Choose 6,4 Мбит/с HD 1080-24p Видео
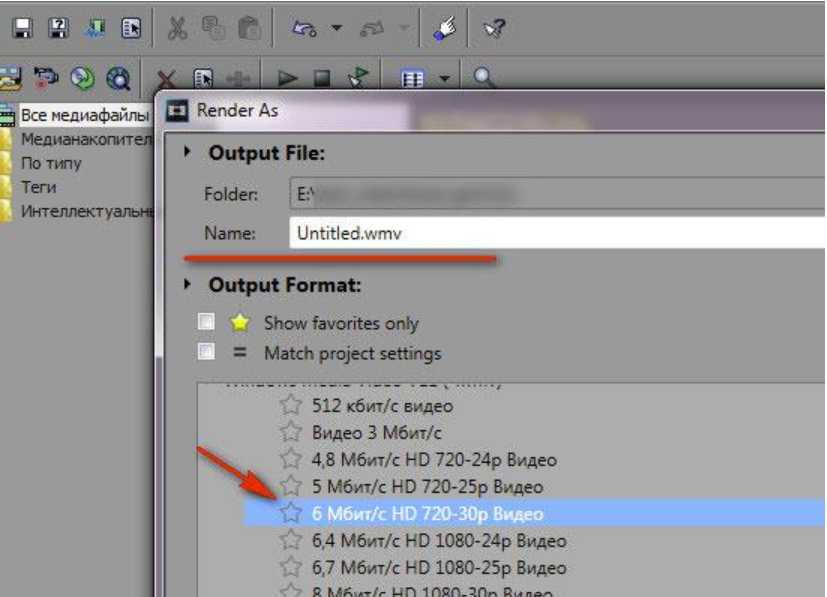 point(438,541)
